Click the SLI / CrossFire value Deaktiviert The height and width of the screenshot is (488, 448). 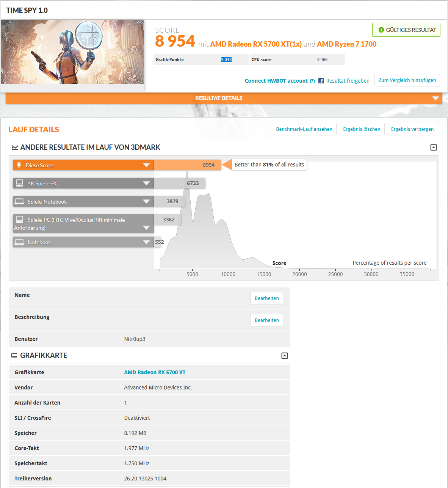click(x=137, y=418)
